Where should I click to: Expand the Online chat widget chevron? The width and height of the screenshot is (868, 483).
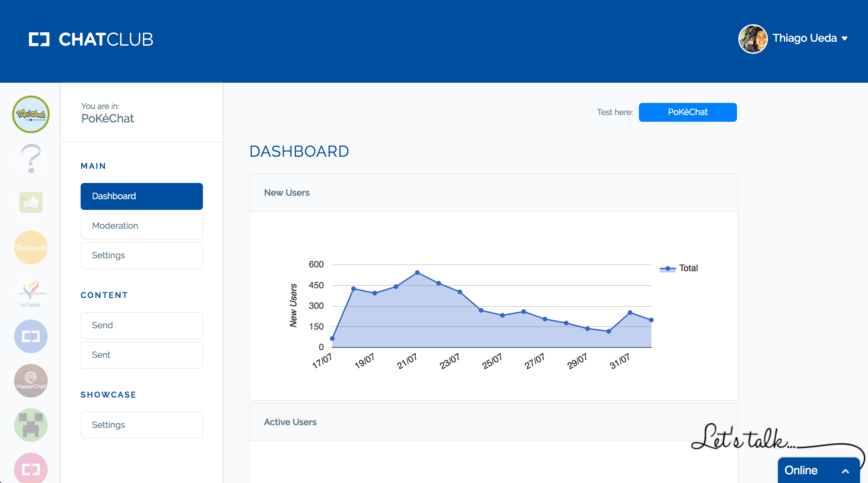coord(845,471)
